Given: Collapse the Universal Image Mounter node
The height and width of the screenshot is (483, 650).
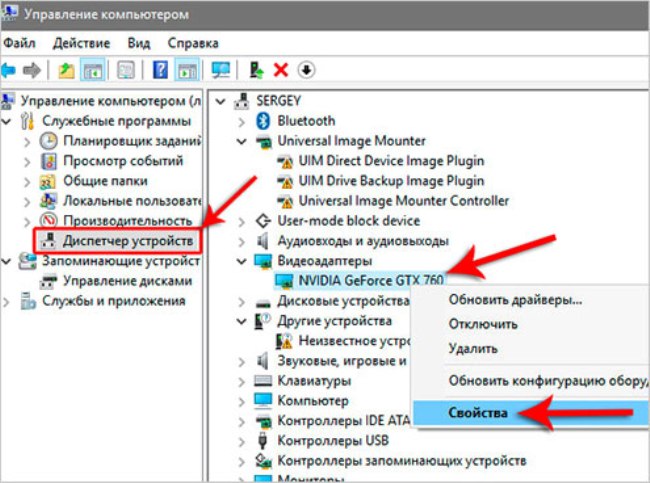Looking at the screenshot, I should [242, 141].
